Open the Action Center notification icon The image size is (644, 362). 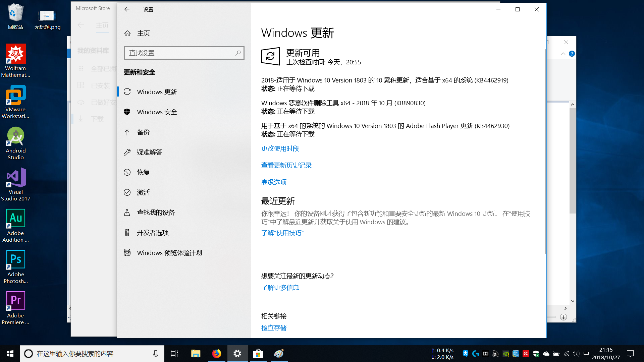coord(630,354)
